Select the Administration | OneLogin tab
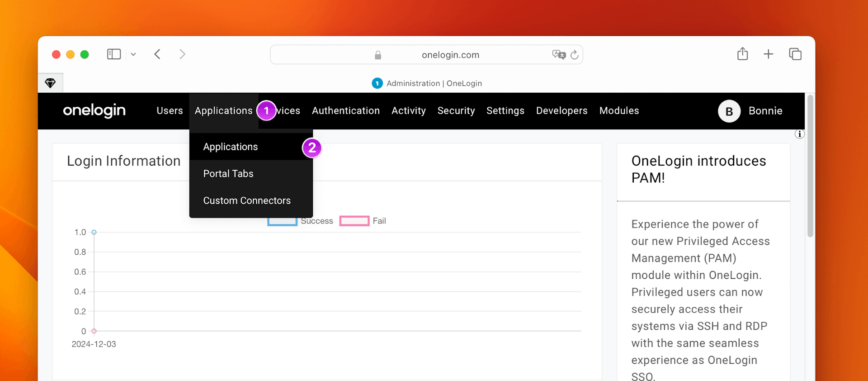 [427, 83]
